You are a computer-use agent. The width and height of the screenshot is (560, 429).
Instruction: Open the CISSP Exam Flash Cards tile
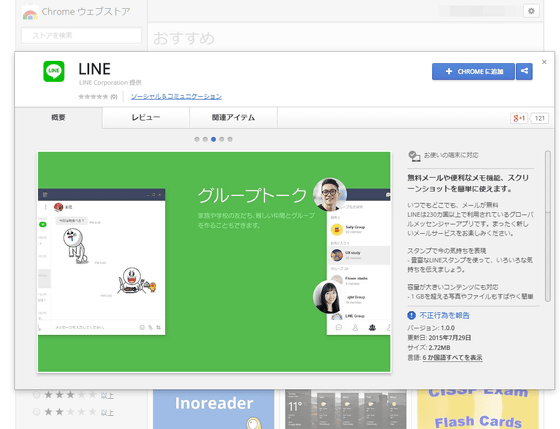coord(478,409)
